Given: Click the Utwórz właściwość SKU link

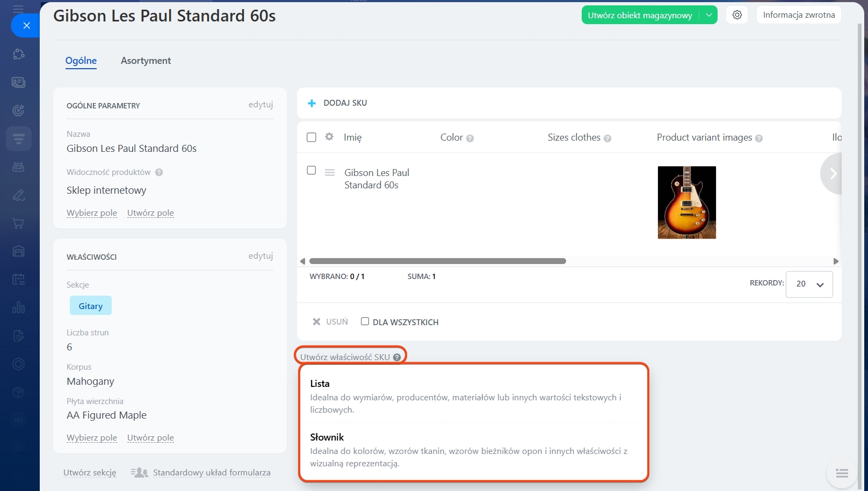Looking at the screenshot, I should click(345, 357).
